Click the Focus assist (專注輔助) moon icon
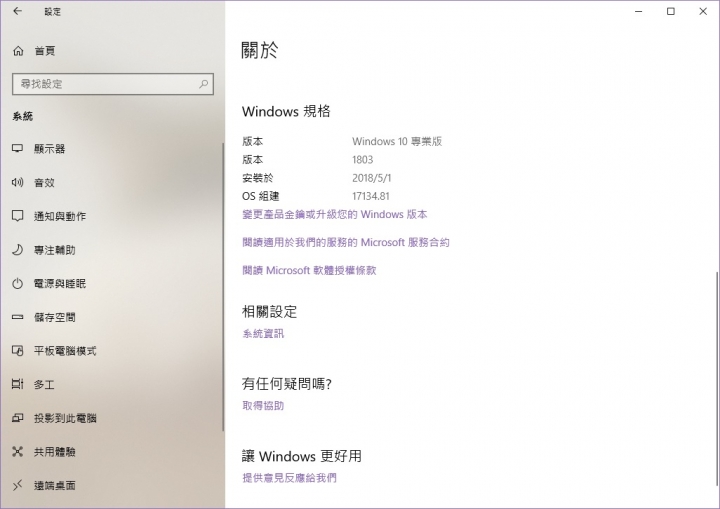Screen dimensions: 720x509 tap(17, 250)
